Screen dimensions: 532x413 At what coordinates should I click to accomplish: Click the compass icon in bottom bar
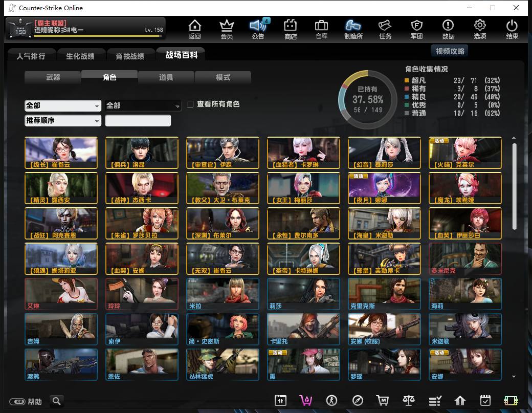click(x=358, y=400)
